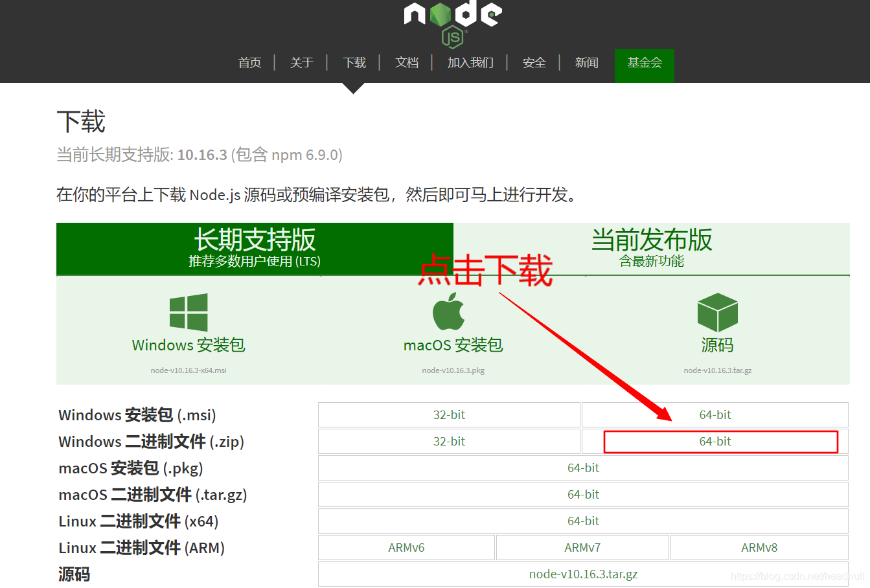Open the 关于 menu item

(x=302, y=63)
